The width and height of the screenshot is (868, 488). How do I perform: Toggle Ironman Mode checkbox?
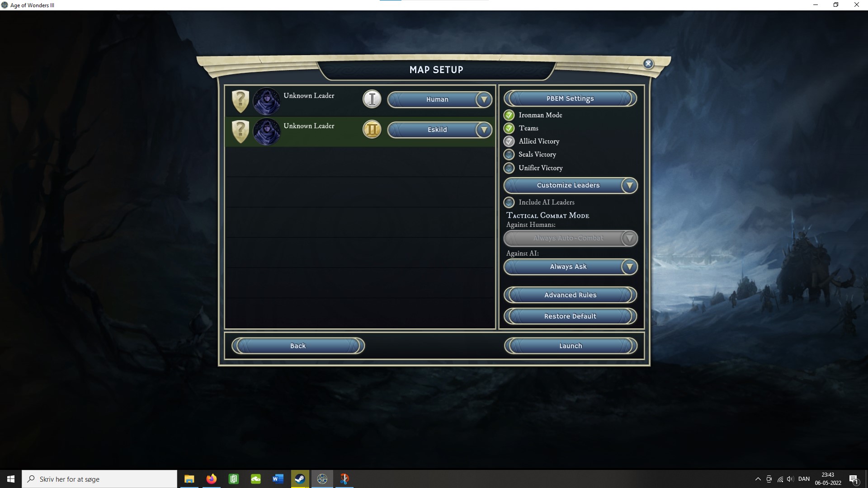509,115
